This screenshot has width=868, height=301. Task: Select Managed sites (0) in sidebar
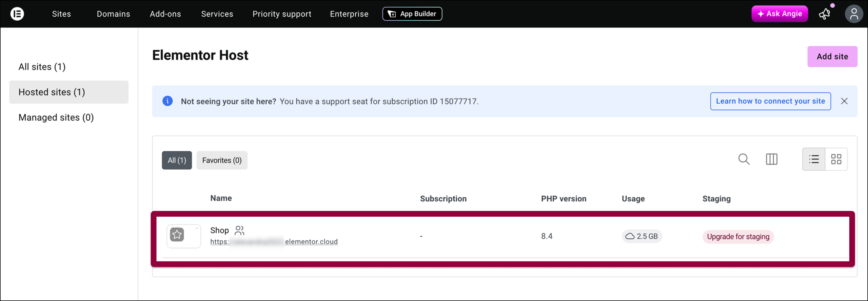tap(56, 117)
